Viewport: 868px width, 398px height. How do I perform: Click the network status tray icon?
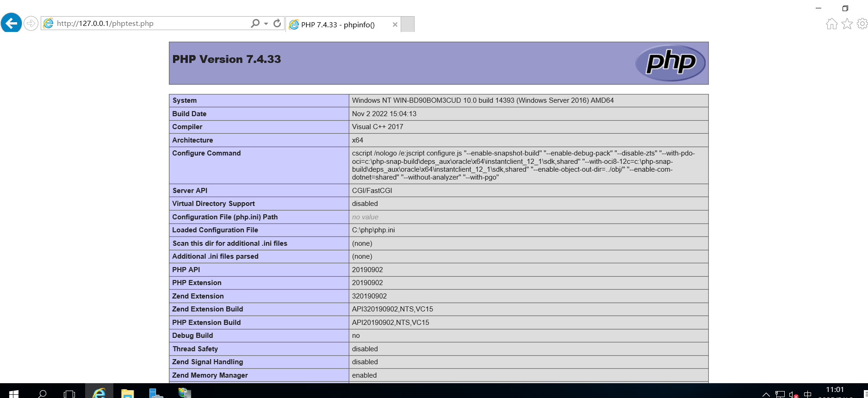pyautogui.click(x=780, y=394)
